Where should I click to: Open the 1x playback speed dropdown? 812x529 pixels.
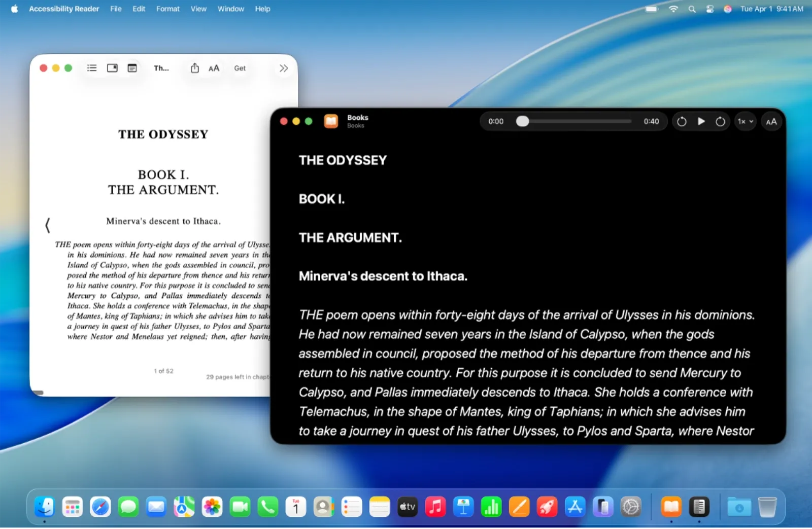pos(745,121)
